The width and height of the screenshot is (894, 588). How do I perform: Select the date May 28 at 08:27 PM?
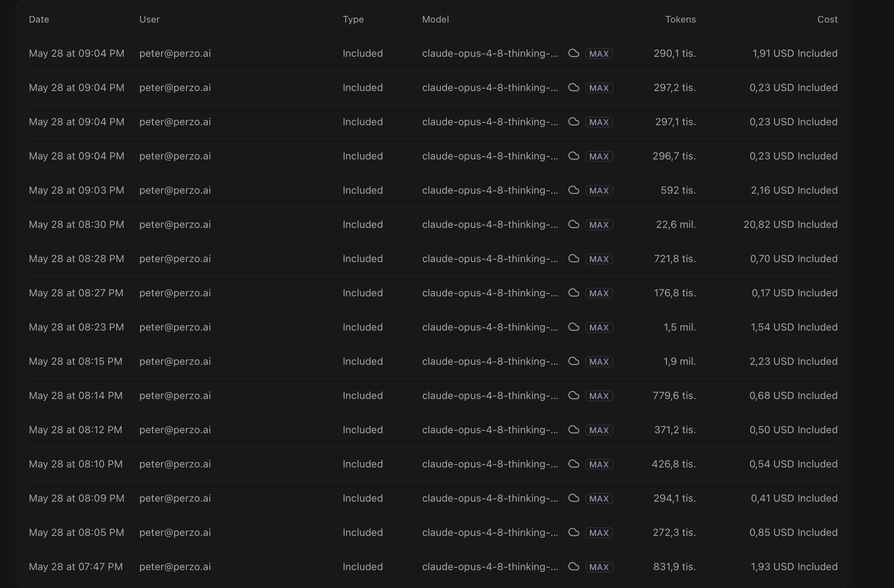76,293
